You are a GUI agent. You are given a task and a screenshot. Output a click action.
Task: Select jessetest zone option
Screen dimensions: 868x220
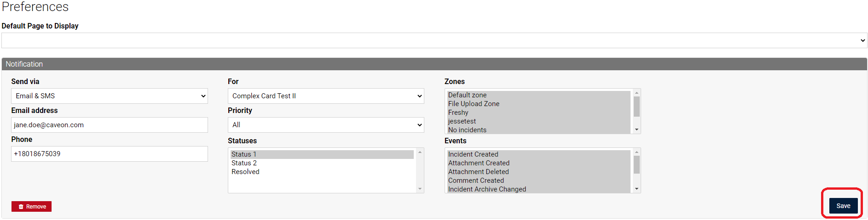pyautogui.click(x=538, y=121)
